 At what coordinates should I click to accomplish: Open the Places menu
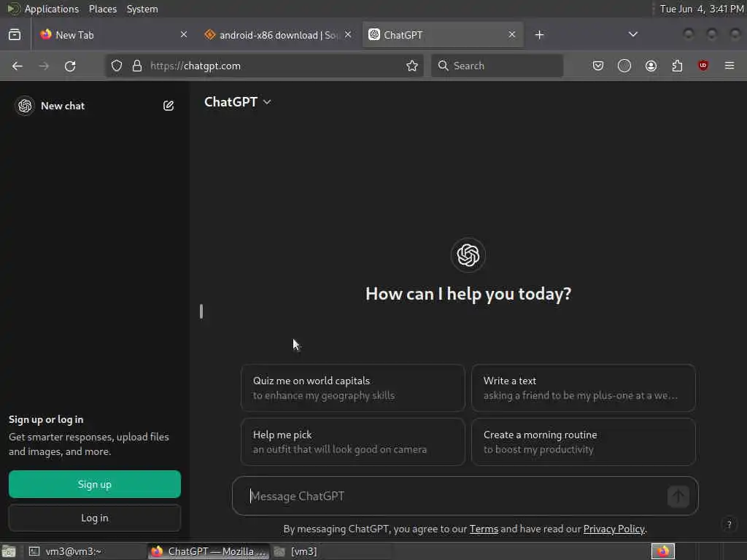click(x=103, y=9)
